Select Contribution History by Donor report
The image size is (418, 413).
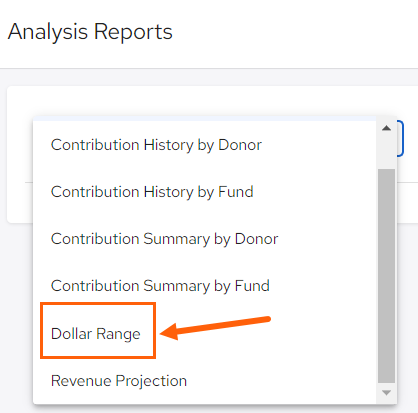click(156, 145)
